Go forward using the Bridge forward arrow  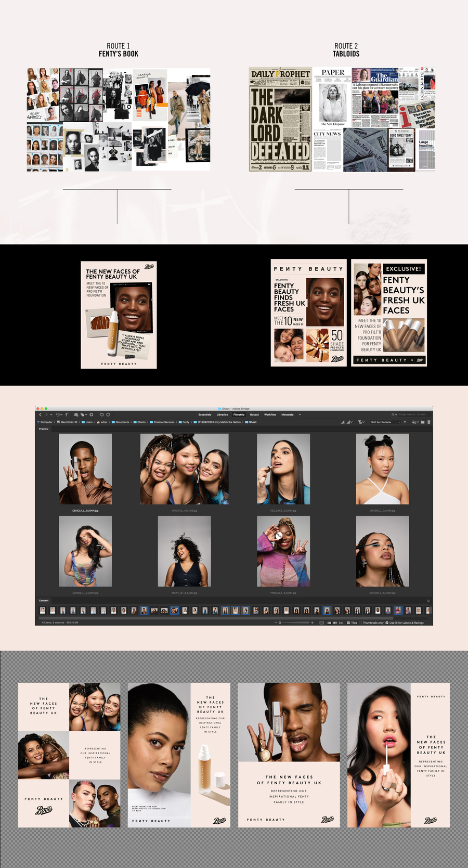pos(46,414)
